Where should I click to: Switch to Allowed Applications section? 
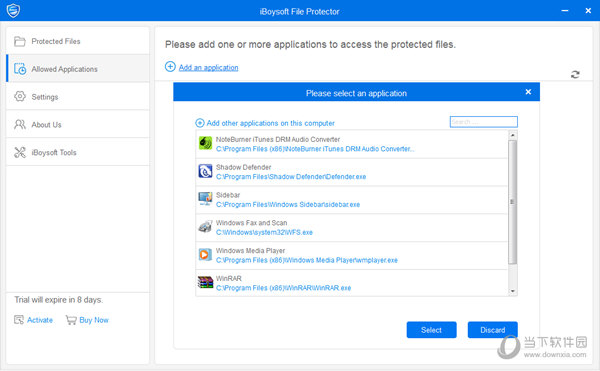click(x=78, y=69)
